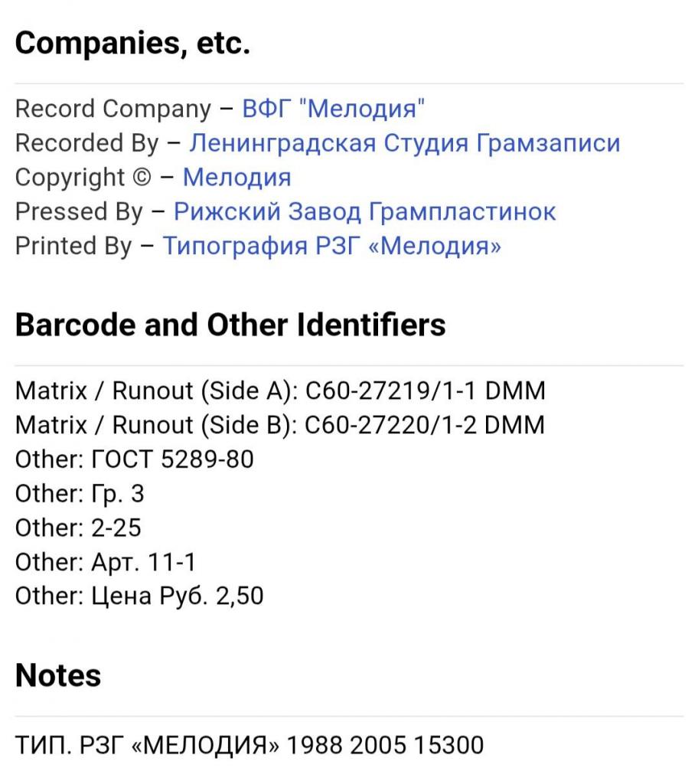Click the Record Company label text
This screenshot has width=698, height=784.
tap(113, 109)
